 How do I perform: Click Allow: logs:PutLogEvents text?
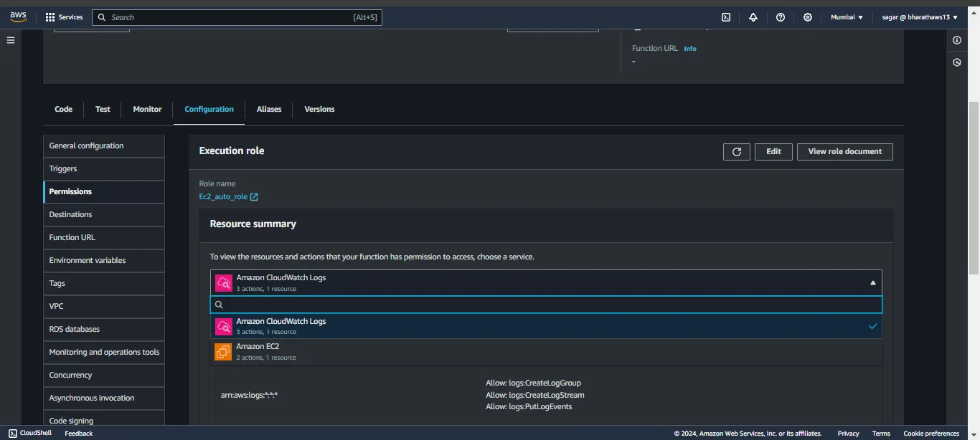click(529, 406)
